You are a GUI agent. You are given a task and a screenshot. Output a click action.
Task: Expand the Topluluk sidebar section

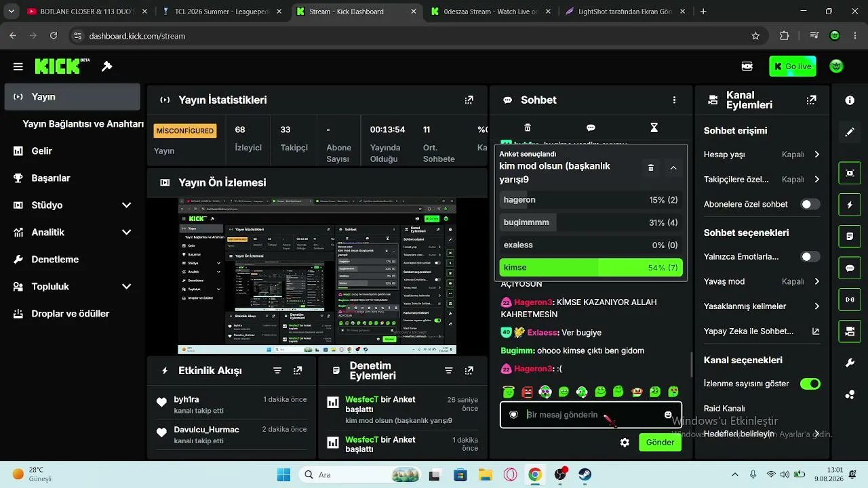point(126,287)
